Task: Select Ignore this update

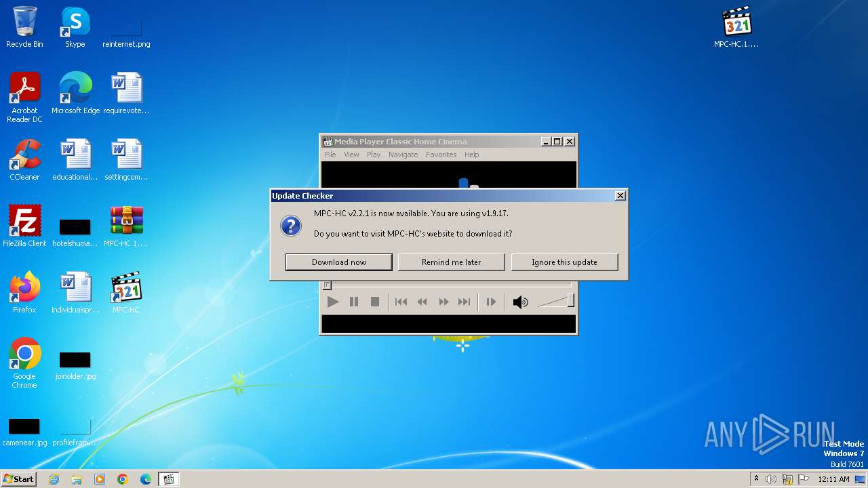Action: point(564,262)
